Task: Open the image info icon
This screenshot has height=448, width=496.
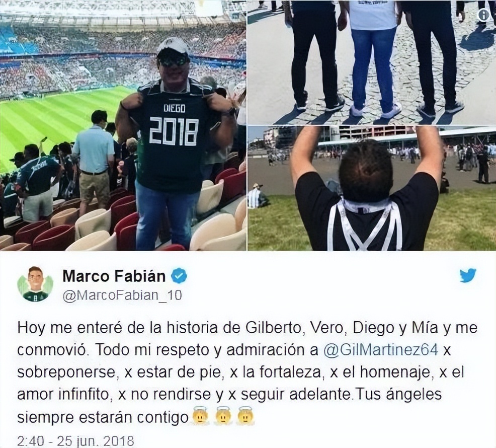Action: [484, 15]
